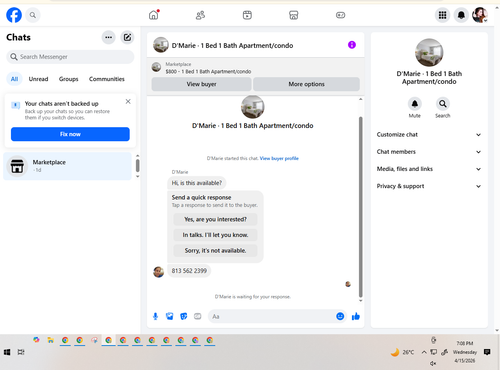Viewport: 500px width, 370px height.
Task: Click the apartment thumbnail in right panel
Action: pyautogui.click(x=429, y=52)
